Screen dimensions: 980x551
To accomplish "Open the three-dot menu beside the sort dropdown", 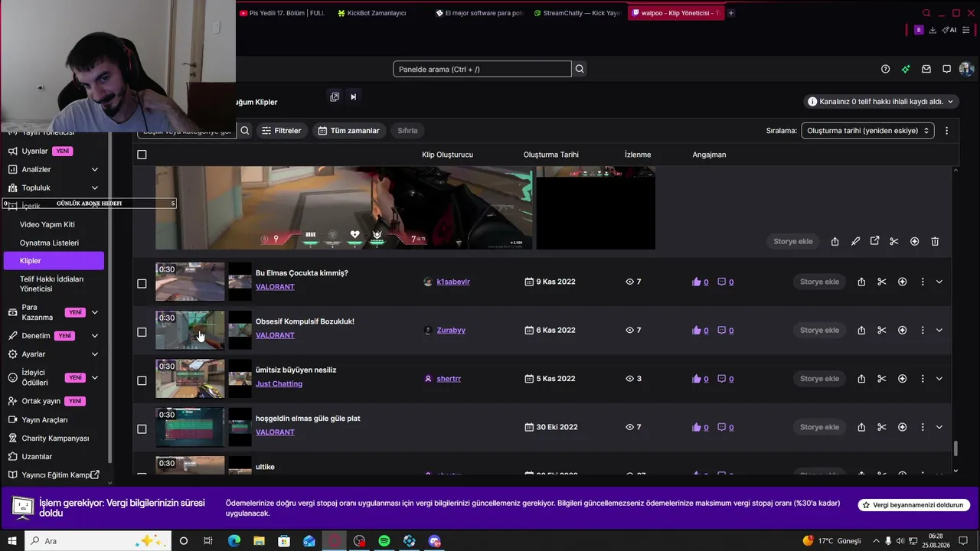I will 947,131.
